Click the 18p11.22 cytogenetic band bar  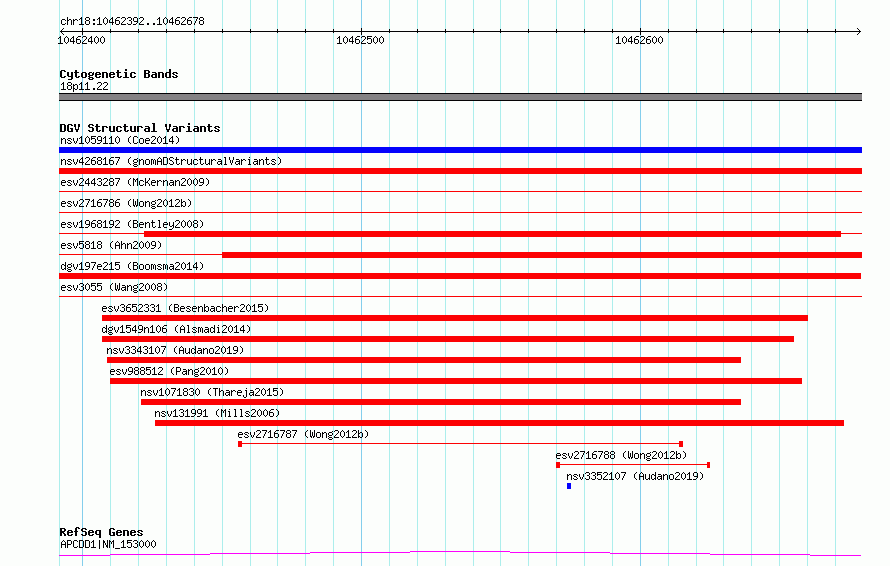460,97
